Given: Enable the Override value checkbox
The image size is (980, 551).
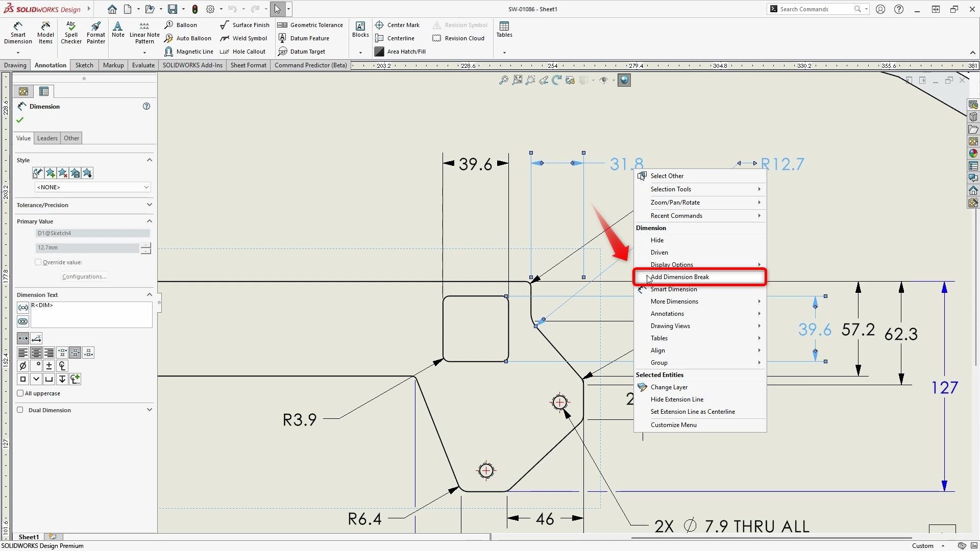Looking at the screenshot, I should tap(38, 262).
